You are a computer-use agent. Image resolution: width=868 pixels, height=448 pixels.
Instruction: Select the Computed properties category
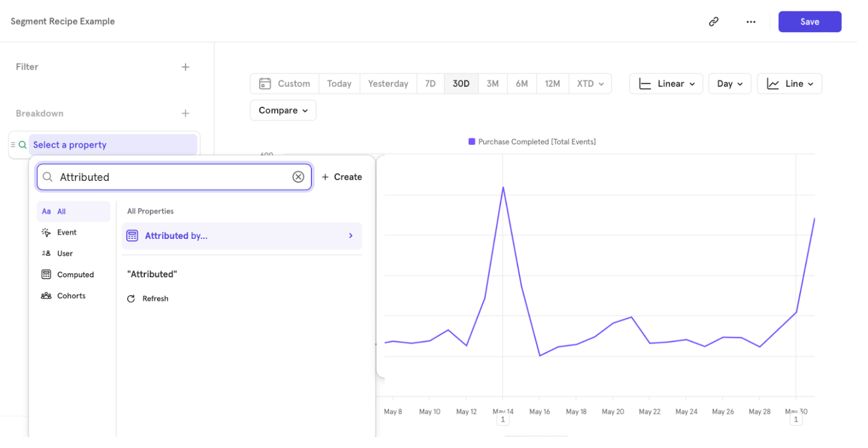(x=74, y=274)
